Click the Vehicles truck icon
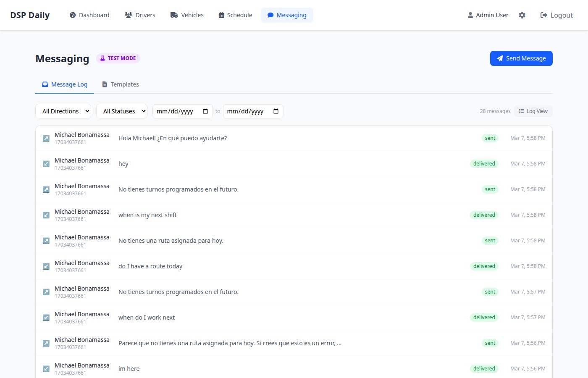The width and height of the screenshot is (588, 378). tap(173, 15)
